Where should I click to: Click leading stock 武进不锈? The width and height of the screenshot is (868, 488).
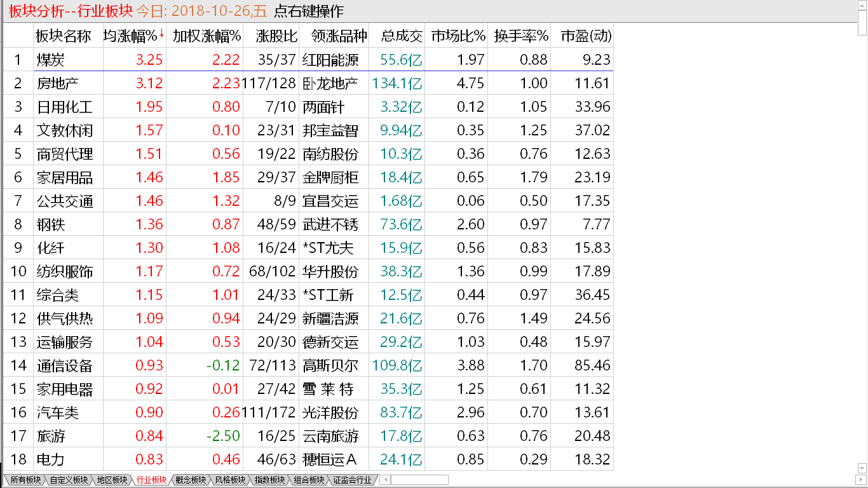tap(330, 224)
